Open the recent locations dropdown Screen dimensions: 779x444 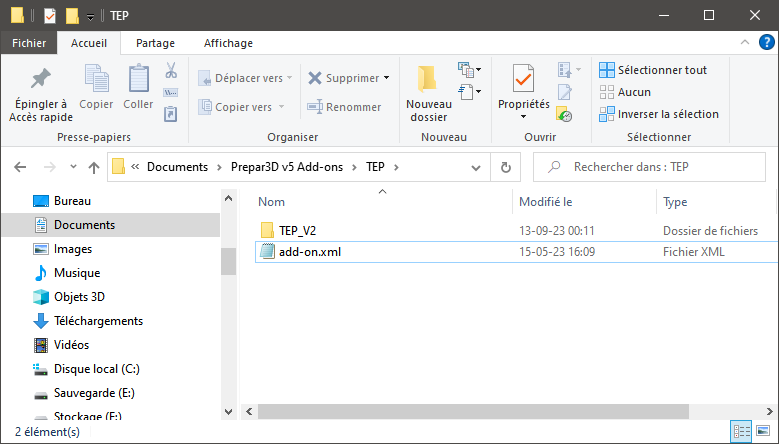tap(73, 167)
